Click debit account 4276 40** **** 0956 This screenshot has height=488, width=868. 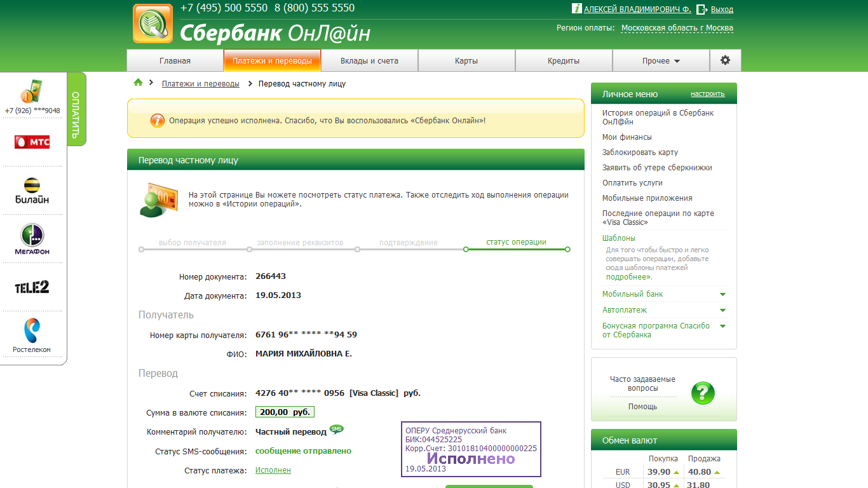[x=300, y=393]
